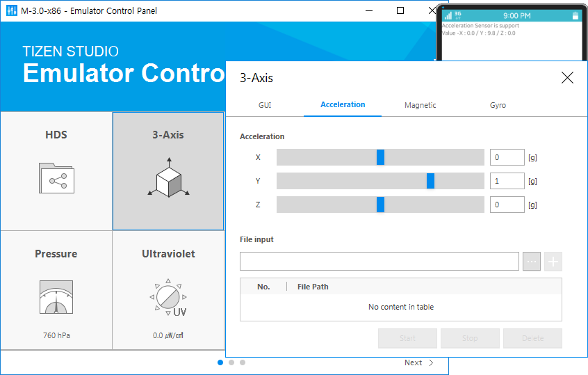Click the emulator battery indicator icon

575,15
